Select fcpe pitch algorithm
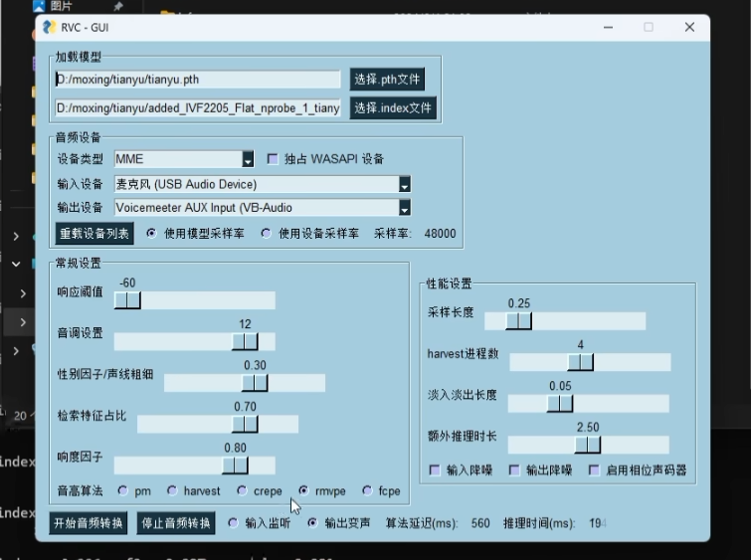Image resolution: width=751 pixels, height=560 pixels. point(367,490)
